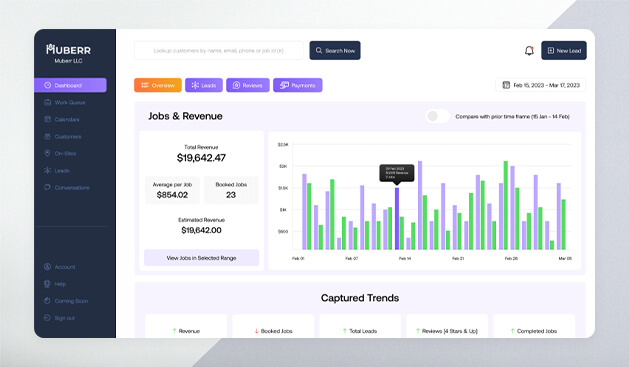Open Work Queue in the sidebar
629x367 pixels.
65,102
